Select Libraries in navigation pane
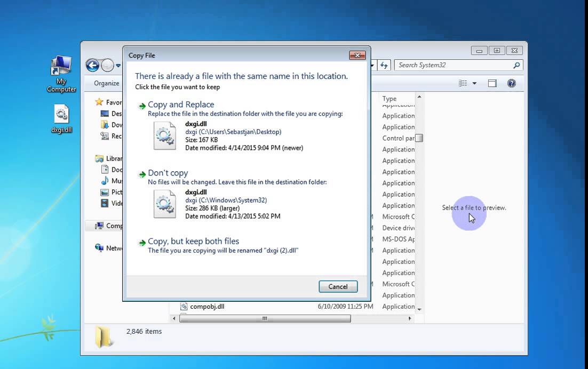Image resolution: width=588 pixels, height=369 pixels. (109, 158)
